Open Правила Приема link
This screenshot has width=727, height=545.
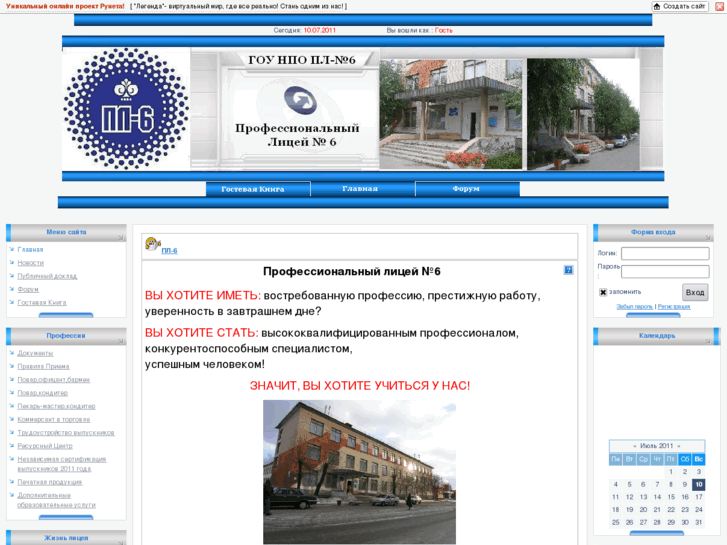(x=43, y=366)
